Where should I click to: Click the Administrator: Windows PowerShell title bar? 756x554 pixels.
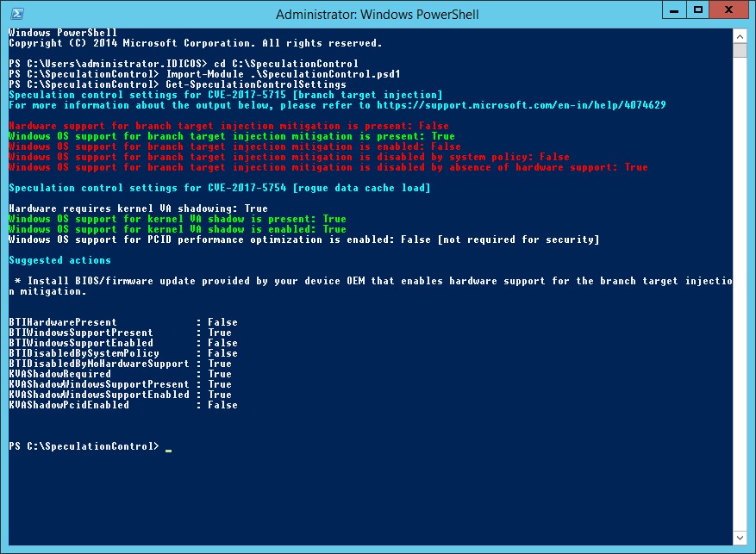377,15
